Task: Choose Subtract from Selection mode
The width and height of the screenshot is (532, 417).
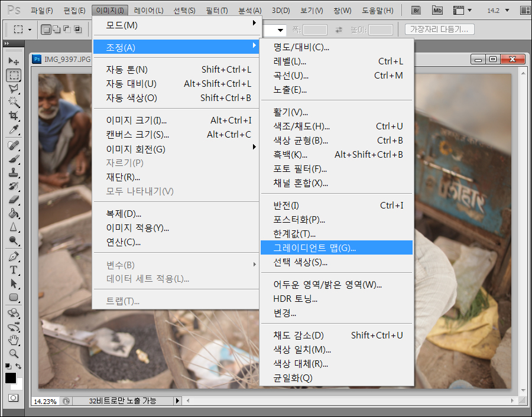Action: click(67, 30)
